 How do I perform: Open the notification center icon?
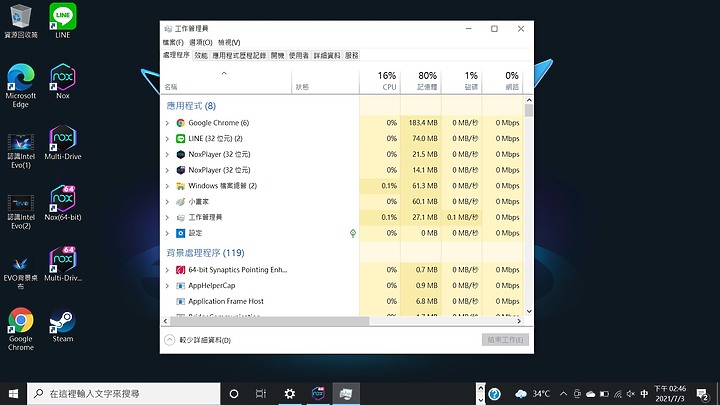point(702,394)
